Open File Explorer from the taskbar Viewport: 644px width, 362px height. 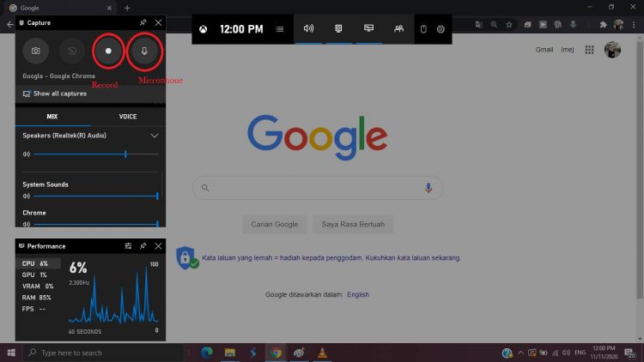coord(229,353)
